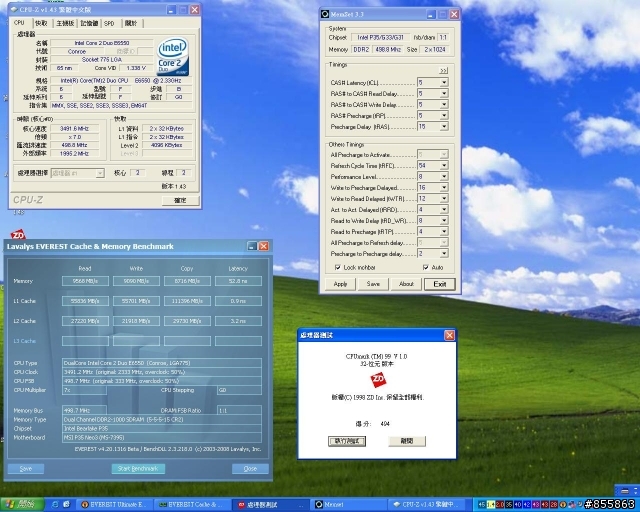Click the red ZD logo in CPUmark dialog
The image size is (640, 512).
(x=378, y=380)
